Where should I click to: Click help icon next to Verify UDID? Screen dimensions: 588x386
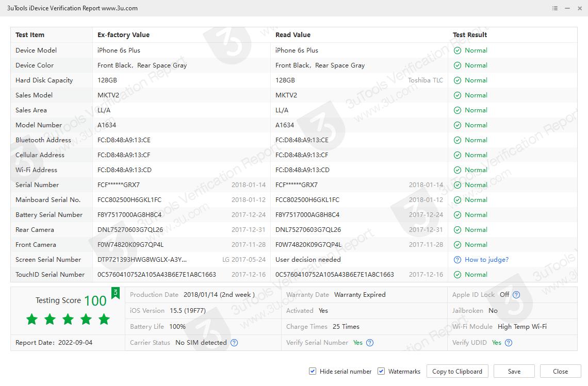pos(509,343)
